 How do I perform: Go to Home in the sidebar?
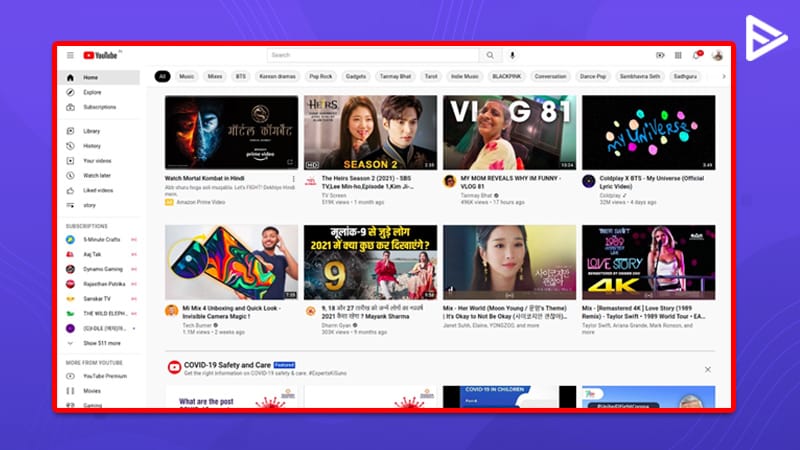(99, 78)
